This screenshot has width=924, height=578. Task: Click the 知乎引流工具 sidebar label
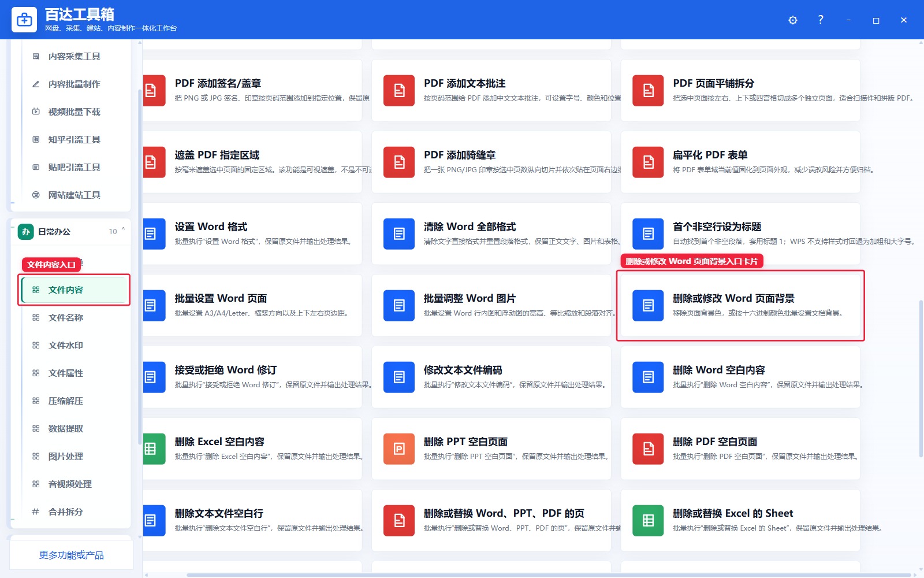click(x=74, y=139)
